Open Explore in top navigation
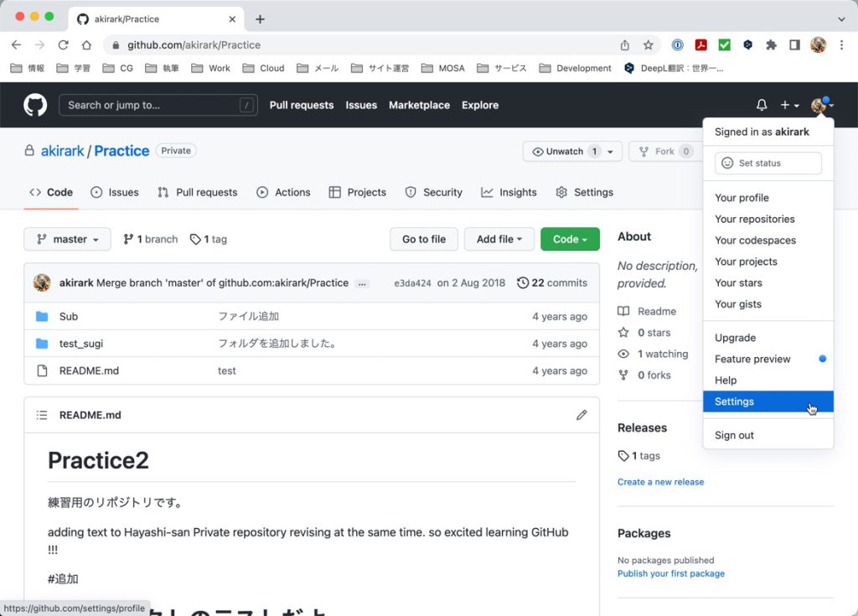 480,105
